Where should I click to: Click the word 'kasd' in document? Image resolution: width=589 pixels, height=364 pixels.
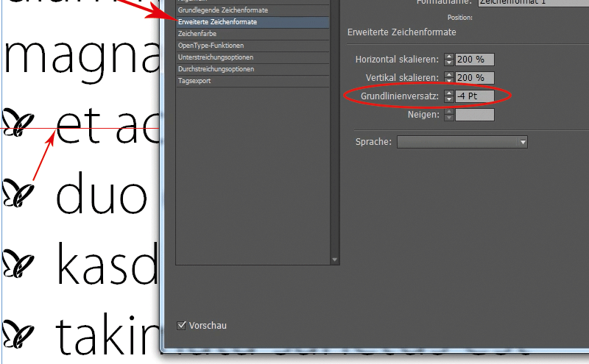[108, 263]
